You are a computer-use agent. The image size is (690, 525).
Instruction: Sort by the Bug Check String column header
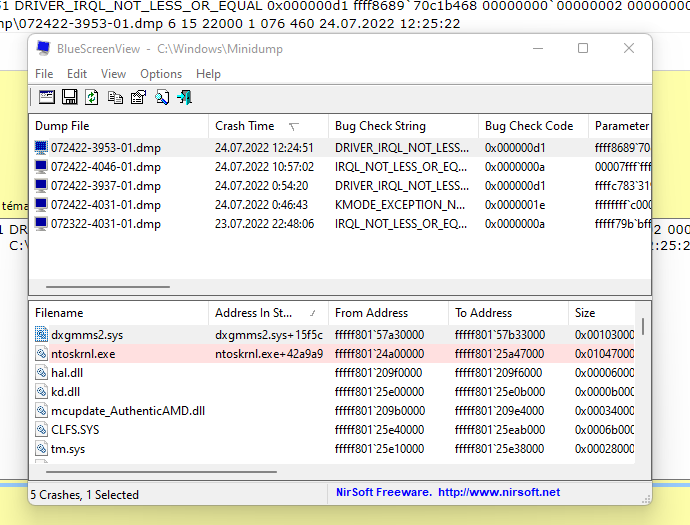pyautogui.click(x=403, y=126)
